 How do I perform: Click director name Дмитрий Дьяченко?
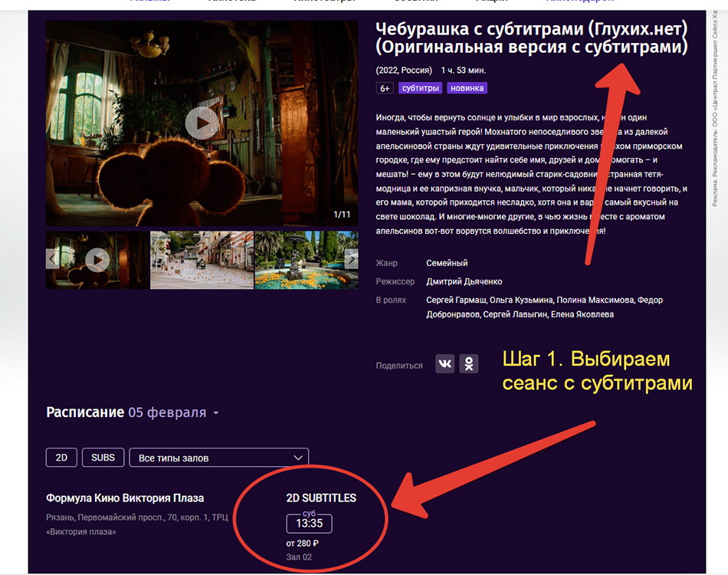[x=464, y=281]
